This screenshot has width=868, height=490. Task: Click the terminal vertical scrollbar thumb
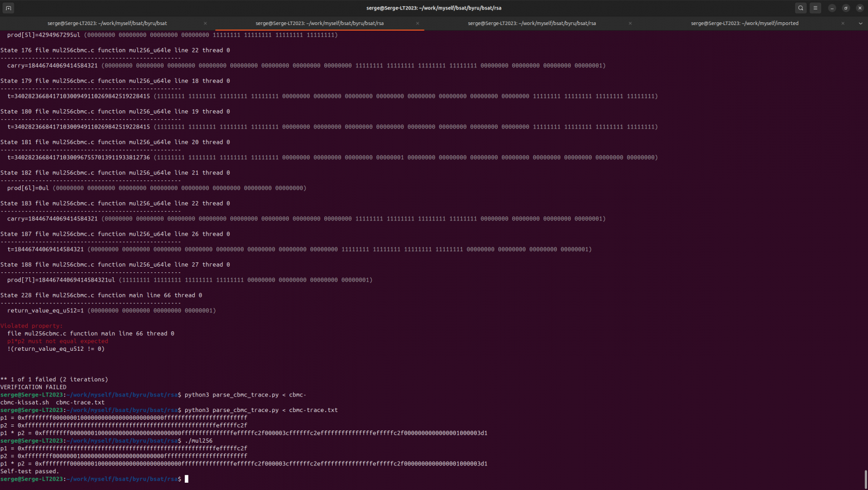point(866,479)
